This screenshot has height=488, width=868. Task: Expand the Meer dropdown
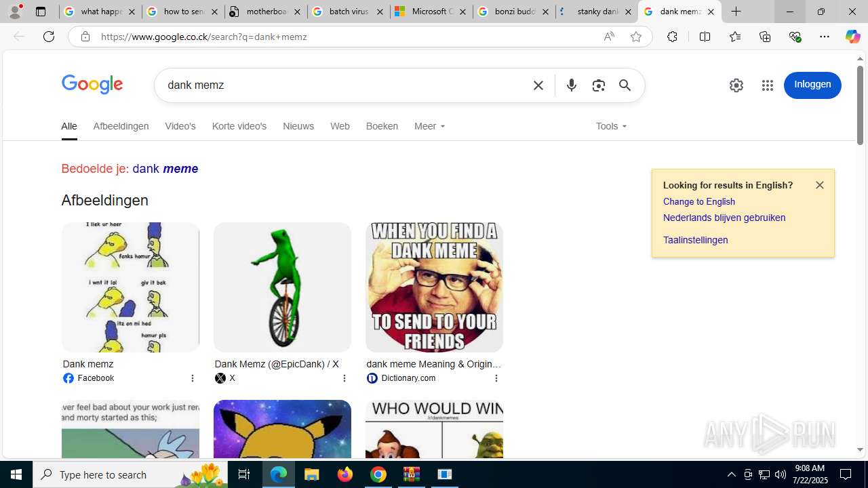430,126
